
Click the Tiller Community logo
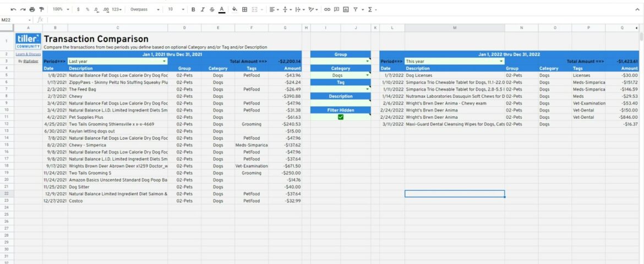(28, 41)
